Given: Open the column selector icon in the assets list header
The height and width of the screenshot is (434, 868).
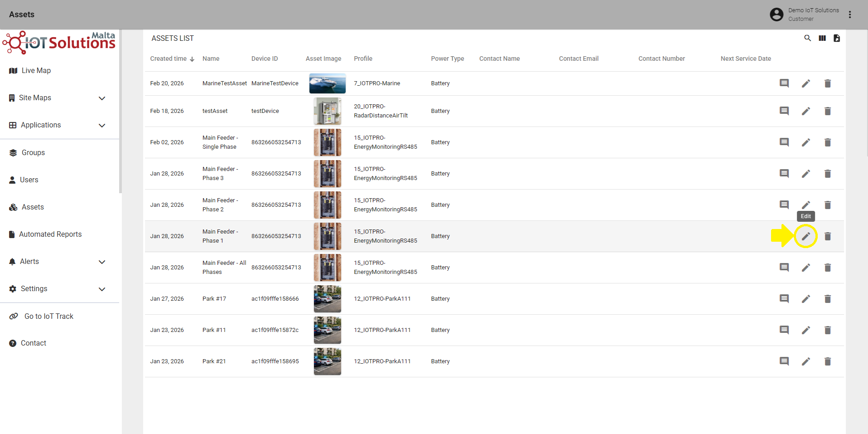Looking at the screenshot, I should (822, 38).
